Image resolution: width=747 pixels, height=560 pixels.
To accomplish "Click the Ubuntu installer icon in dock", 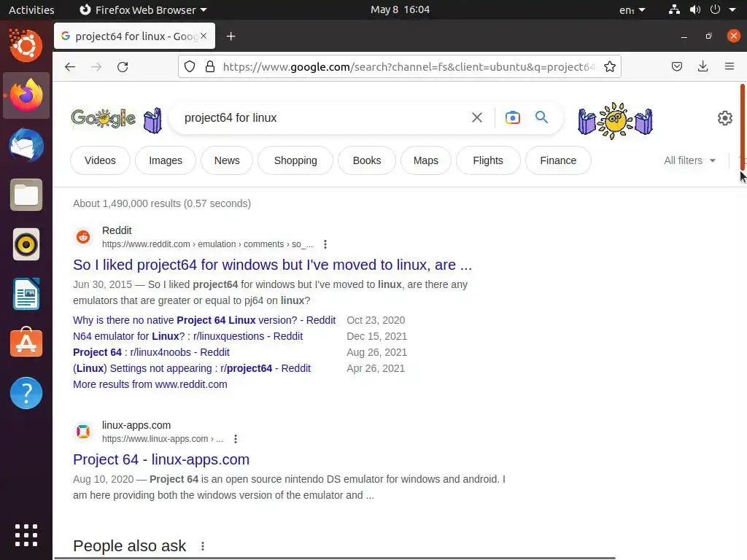I will tap(26, 46).
